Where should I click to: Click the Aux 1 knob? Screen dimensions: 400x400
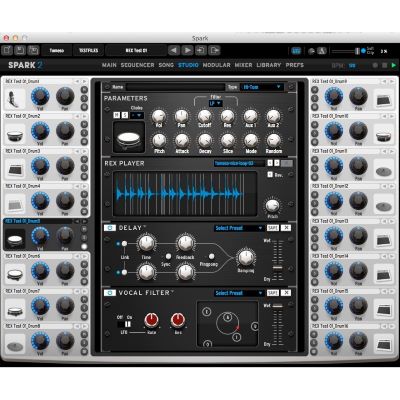coord(250,116)
